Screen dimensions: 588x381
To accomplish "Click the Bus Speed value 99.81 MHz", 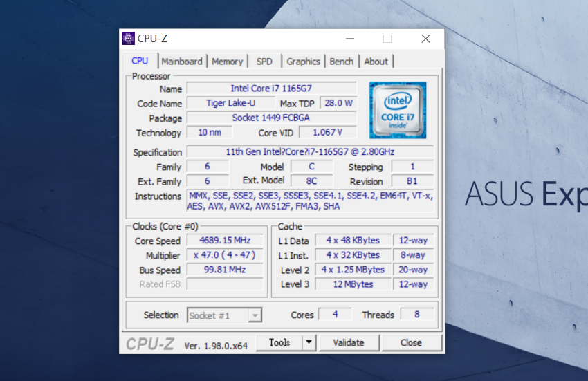I will pyautogui.click(x=225, y=270).
